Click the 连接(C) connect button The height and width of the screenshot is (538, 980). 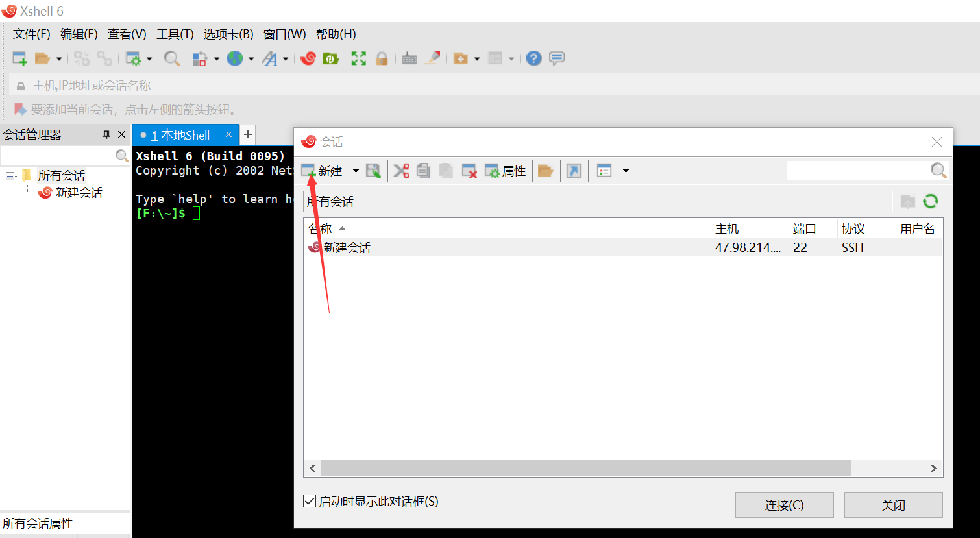pyautogui.click(x=784, y=505)
